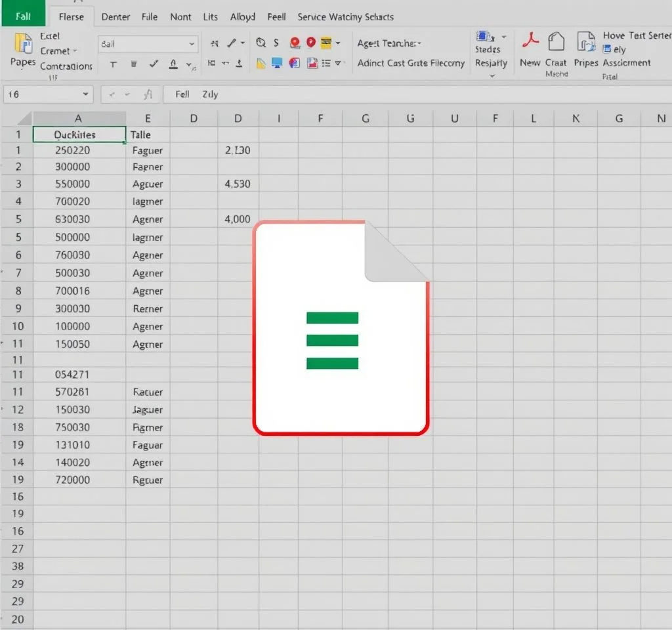Select the cell with value 054271

[79, 375]
